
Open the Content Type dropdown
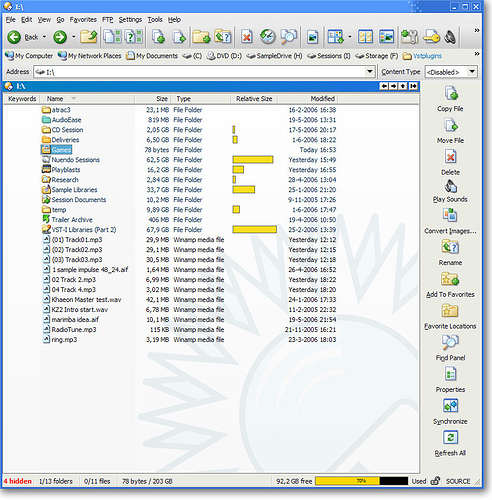coord(472,72)
